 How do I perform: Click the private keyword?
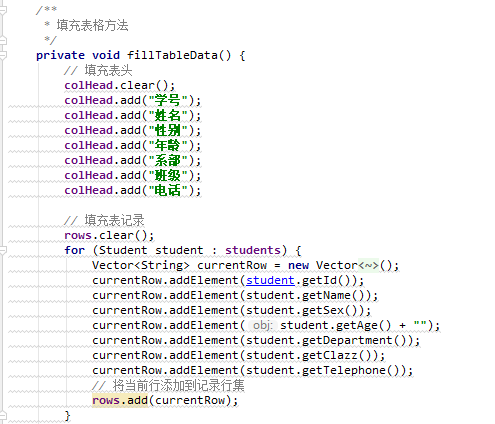(60, 55)
